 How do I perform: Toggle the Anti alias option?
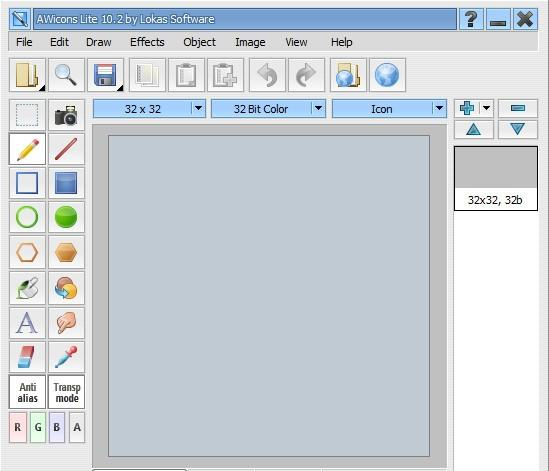pyautogui.click(x=27, y=392)
